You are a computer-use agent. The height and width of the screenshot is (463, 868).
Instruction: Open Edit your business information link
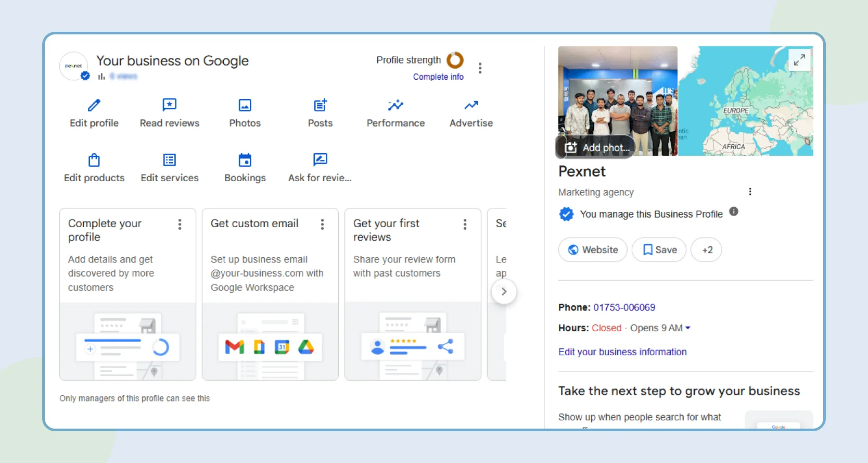click(622, 352)
